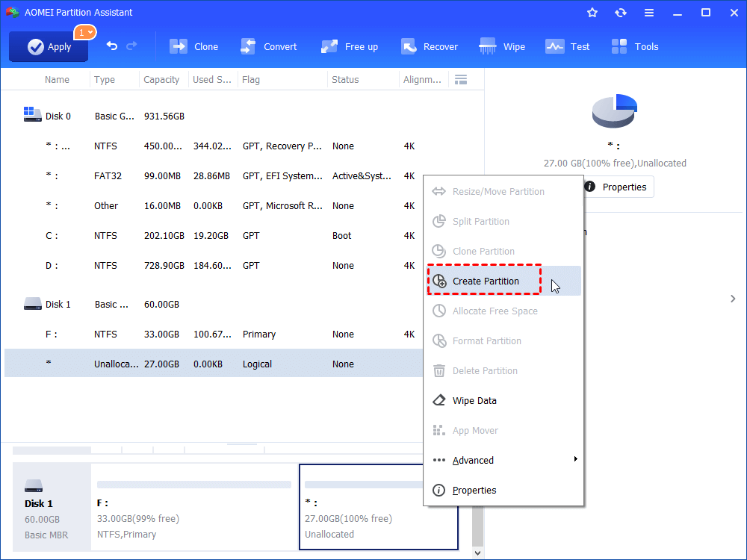The image size is (747, 560).
Task: Open the Free up tool
Action: pyautogui.click(x=350, y=46)
